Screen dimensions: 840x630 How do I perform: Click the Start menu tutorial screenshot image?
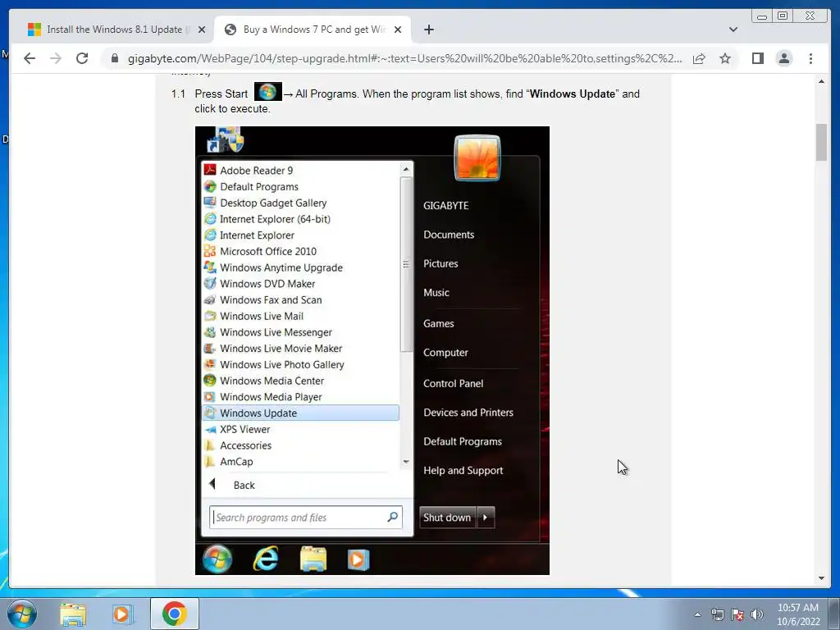[372, 350]
